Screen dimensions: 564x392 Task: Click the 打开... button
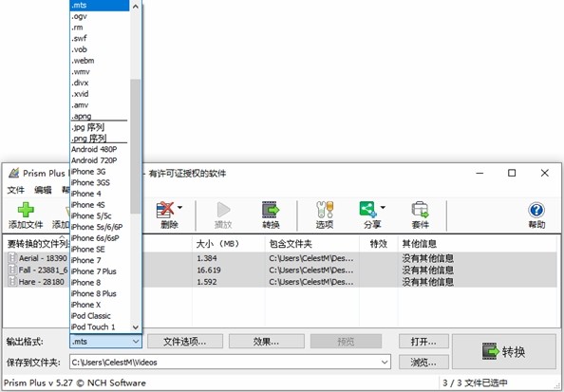423,342
